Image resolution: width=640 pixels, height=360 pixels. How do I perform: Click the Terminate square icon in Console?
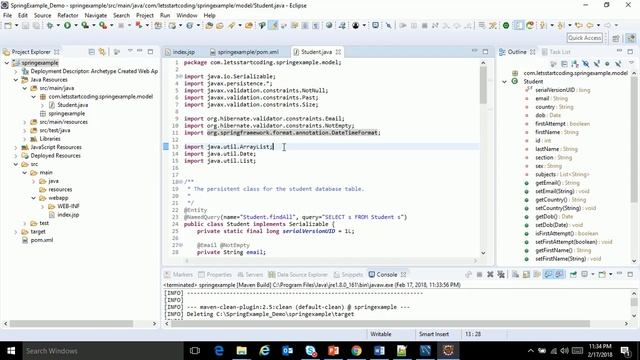click(480, 274)
